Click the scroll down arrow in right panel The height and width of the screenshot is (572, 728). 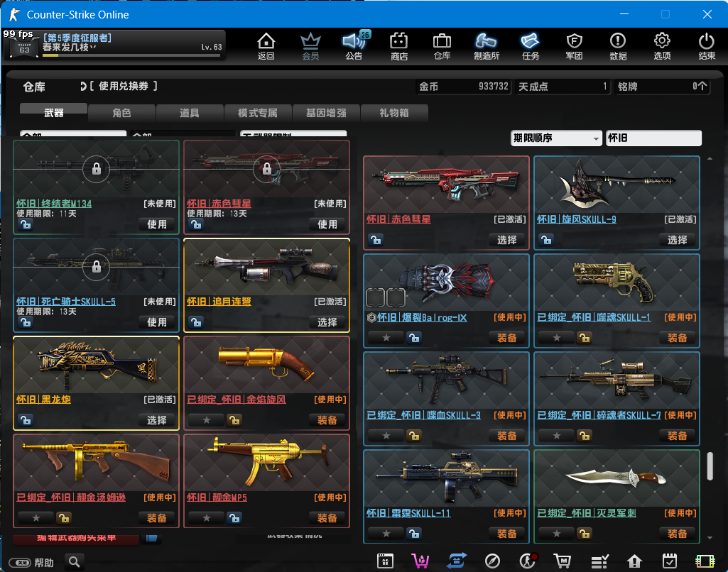click(710, 538)
